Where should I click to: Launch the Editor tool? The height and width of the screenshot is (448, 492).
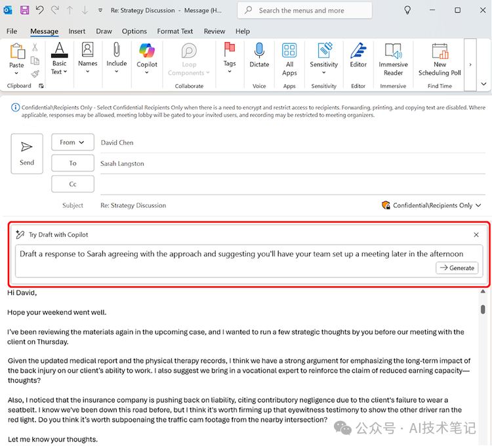[358, 55]
